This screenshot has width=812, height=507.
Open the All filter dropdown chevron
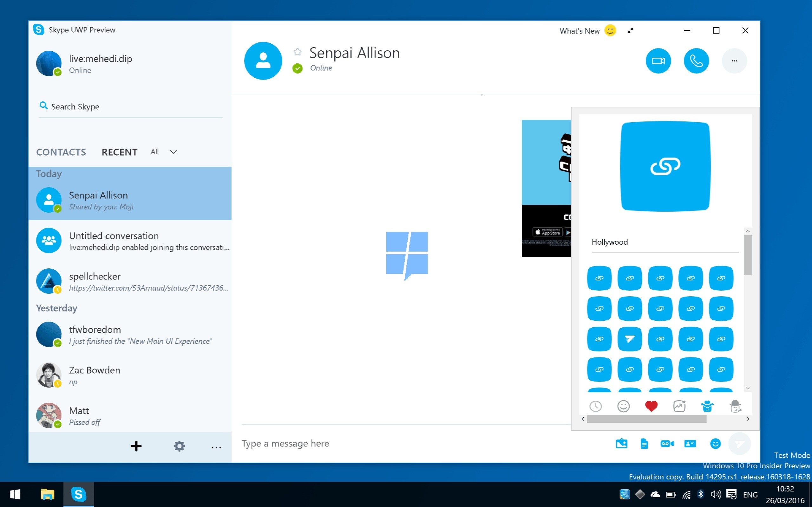(173, 152)
